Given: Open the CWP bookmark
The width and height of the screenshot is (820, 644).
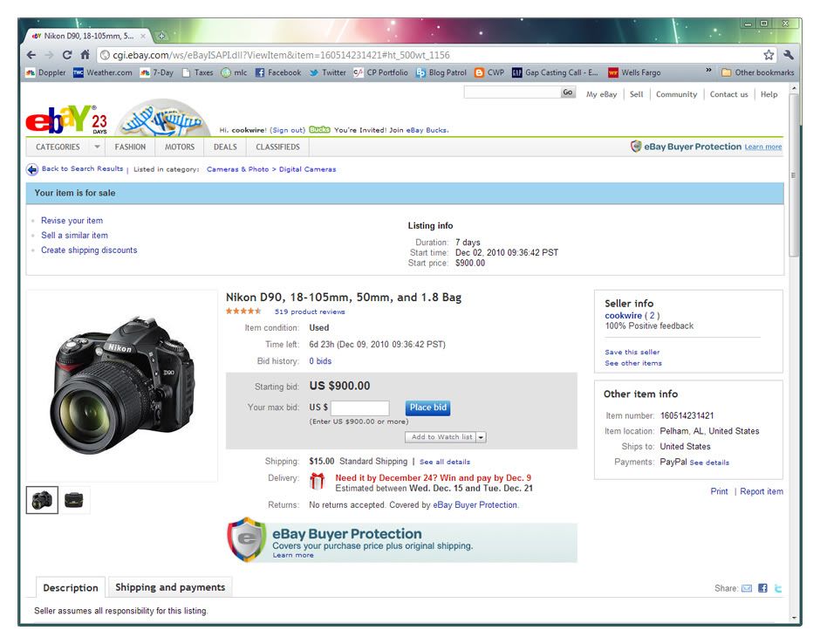Looking at the screenshot, I should [489, 72].
